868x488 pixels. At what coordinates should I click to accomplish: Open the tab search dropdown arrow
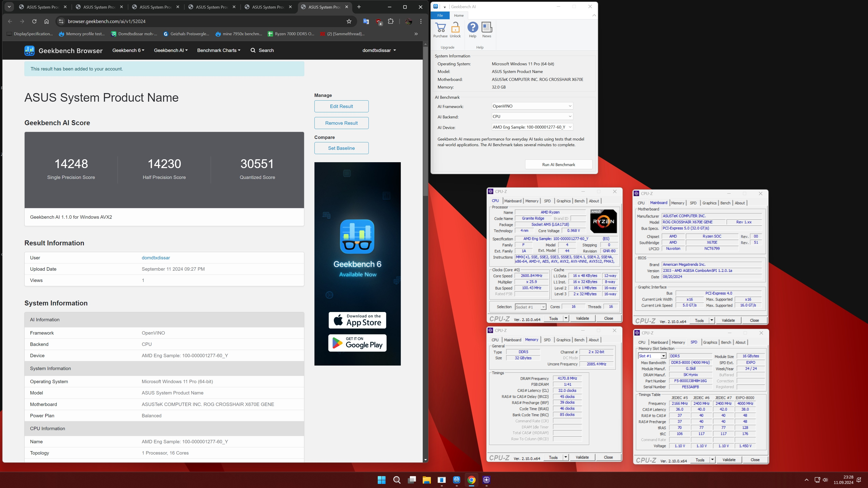(x=9, y=7)
